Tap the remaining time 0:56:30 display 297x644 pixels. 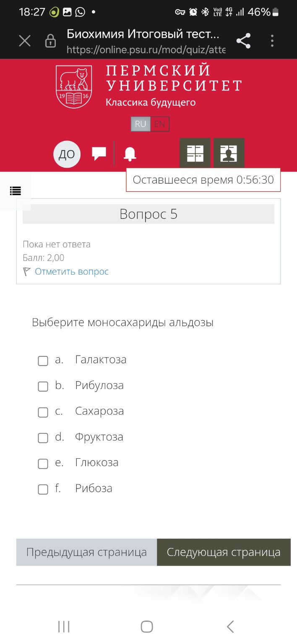(203, 180)
